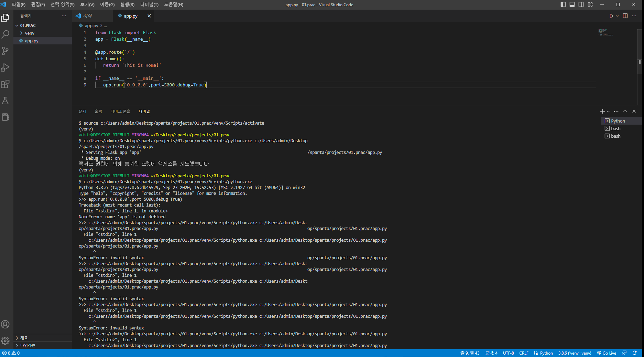Click cursor position 줄 9, 열 43
The width and height of the screenshot is (644, 357).
click(470, 353)
